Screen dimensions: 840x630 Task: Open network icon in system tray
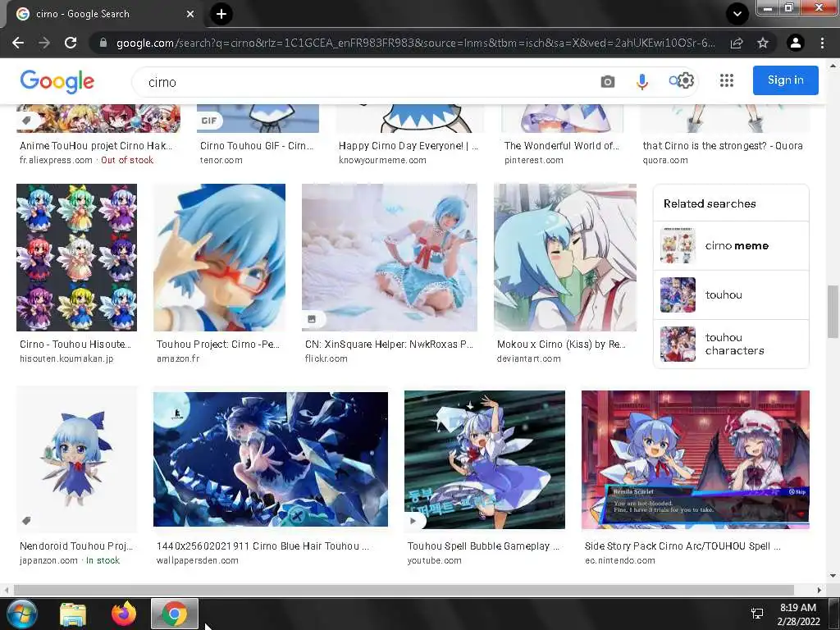point(757,614)
